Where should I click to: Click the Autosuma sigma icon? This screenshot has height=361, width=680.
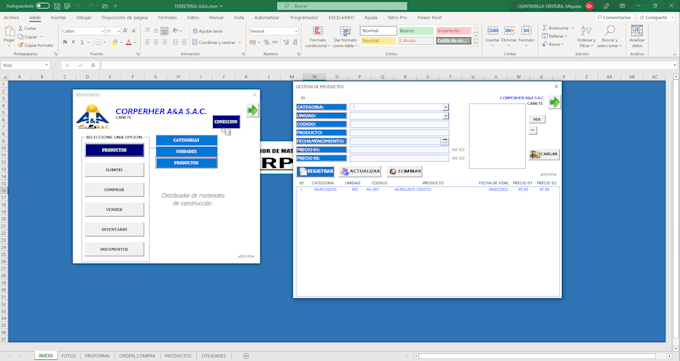point(545,28)
